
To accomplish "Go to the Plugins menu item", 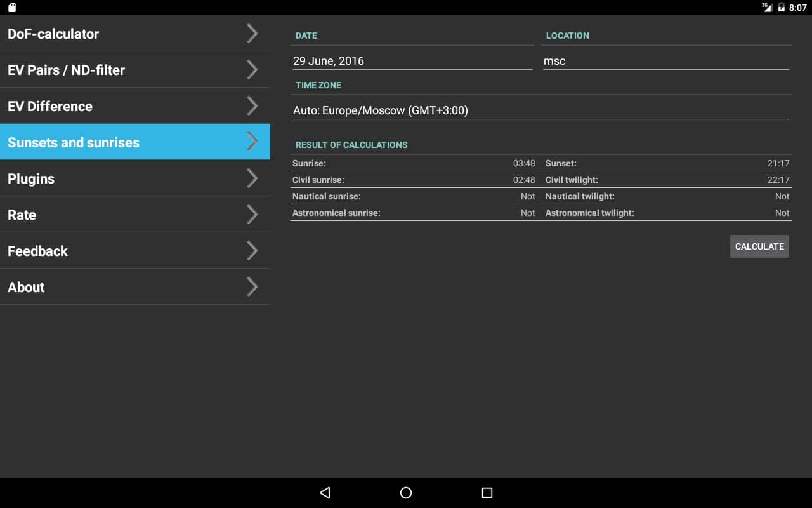I will pyautogui.click(x=121, y=178).
